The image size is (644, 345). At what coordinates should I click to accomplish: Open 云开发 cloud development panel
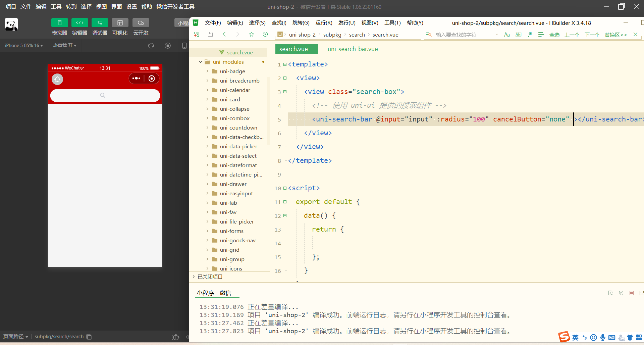pyautogui.click(x=141, y=26)
